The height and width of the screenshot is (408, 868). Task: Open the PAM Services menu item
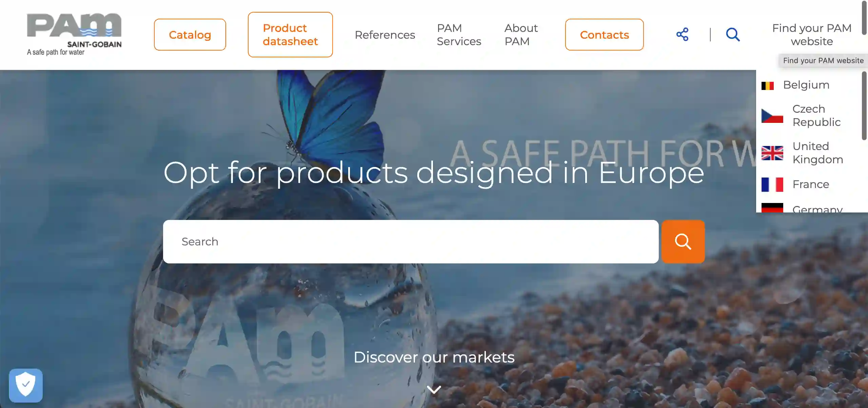pos(459,35)
